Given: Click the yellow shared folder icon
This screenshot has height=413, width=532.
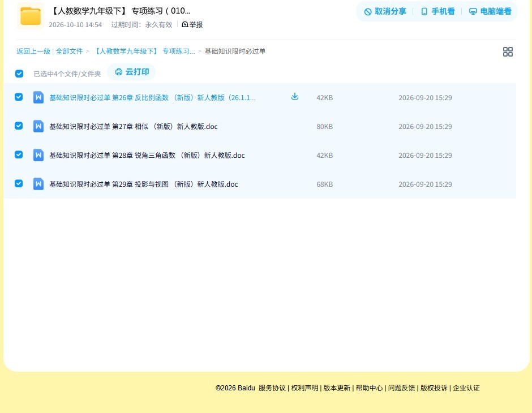Looking at the screenshot, I should (x=31, y=16).
